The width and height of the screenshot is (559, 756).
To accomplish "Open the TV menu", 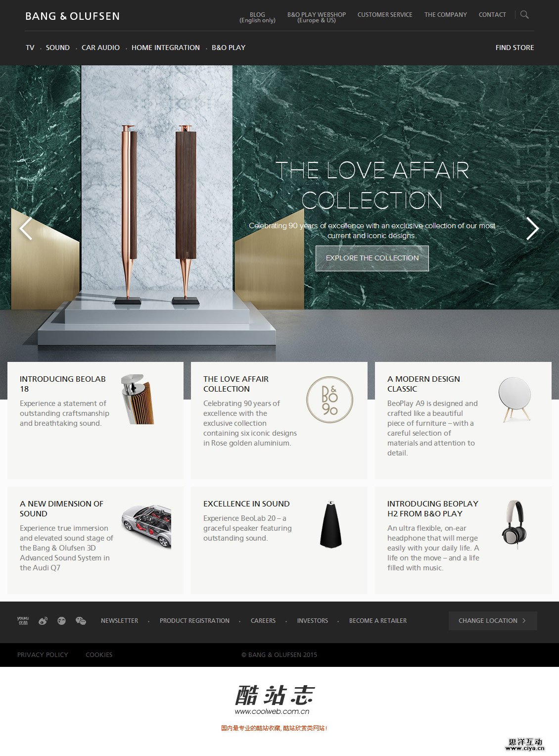I will coord(30,48).
